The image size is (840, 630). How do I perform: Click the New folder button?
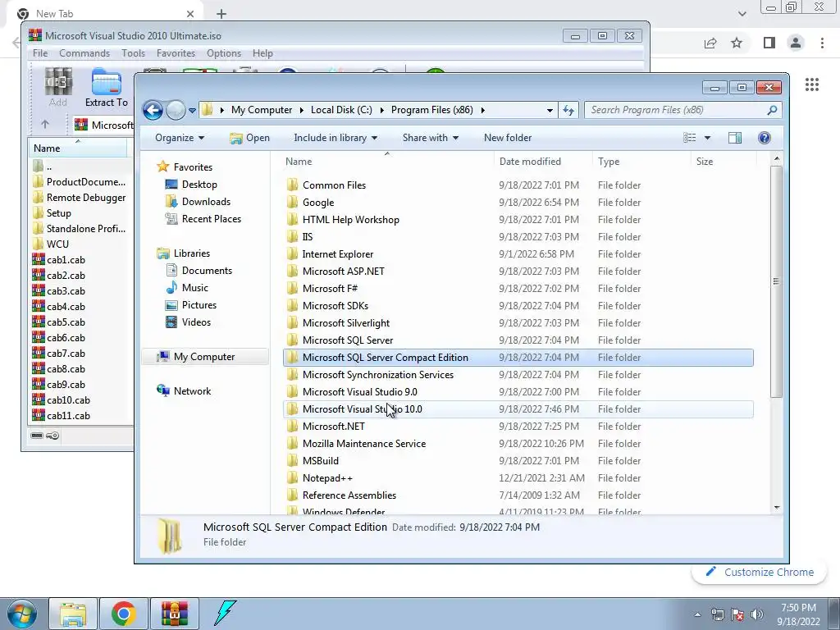pos(507,138)
